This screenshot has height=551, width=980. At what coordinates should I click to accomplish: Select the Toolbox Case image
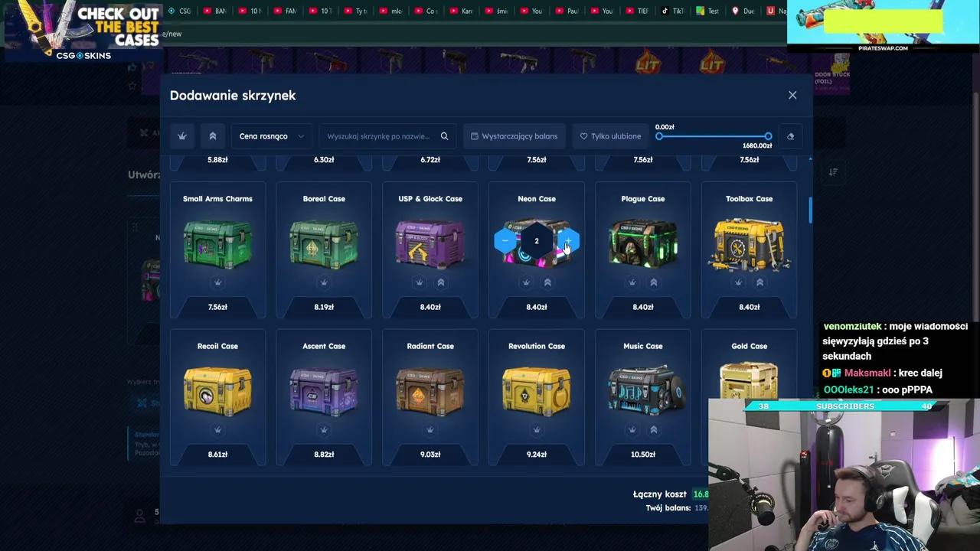[750, 243]
